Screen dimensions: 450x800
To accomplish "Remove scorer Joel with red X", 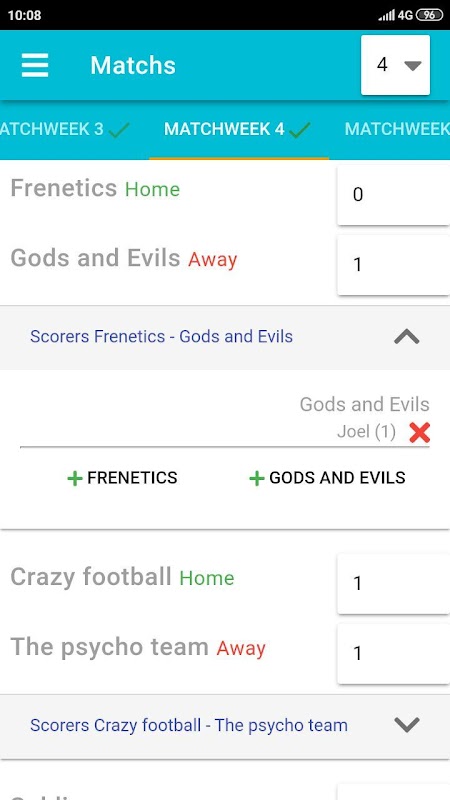I will (419, 433).
